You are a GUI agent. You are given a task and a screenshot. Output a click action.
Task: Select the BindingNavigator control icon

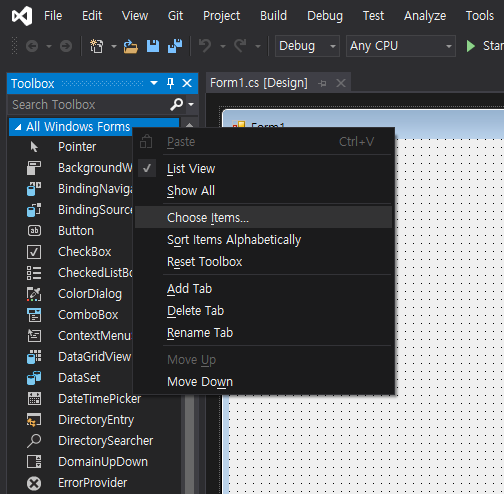[x=34, y=189]
